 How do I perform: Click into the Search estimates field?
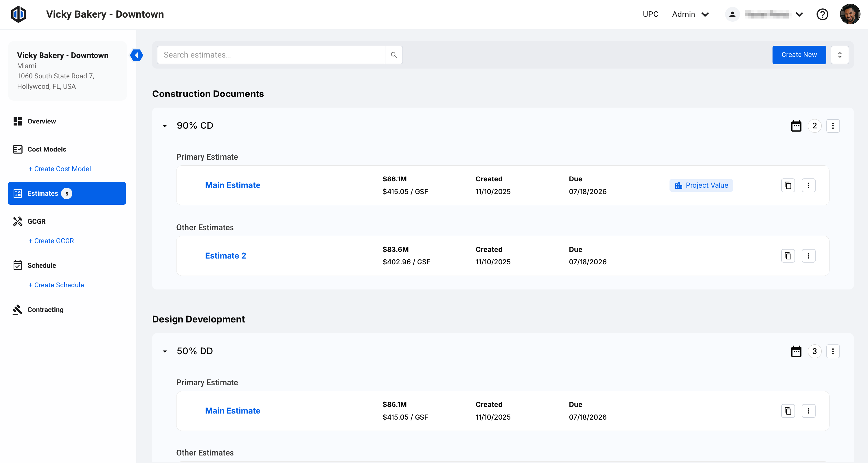point(271,55)
